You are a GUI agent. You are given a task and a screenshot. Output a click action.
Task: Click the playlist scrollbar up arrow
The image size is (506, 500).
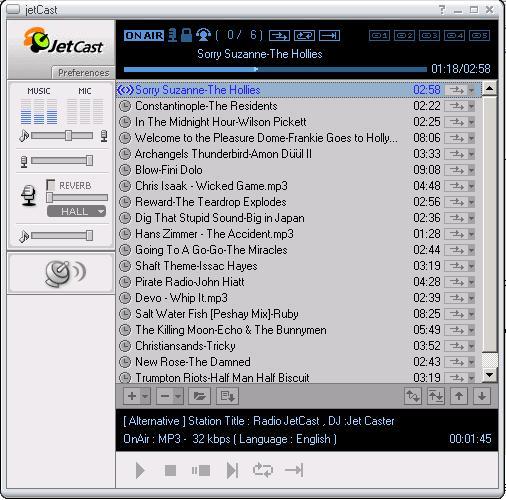(489, 88)
